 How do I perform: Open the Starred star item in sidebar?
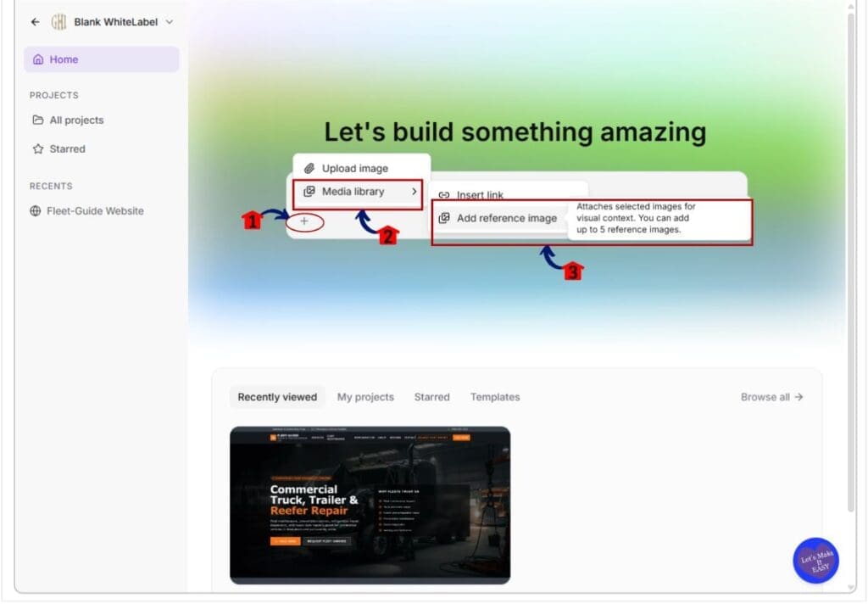click(x=59, y=149)
